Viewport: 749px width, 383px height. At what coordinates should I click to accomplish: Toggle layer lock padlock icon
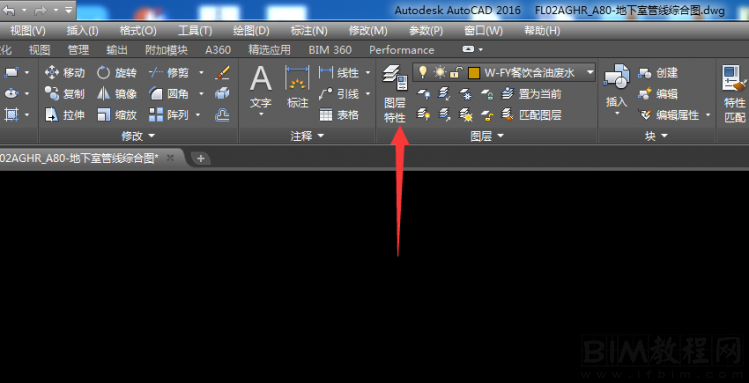point(456,73)
